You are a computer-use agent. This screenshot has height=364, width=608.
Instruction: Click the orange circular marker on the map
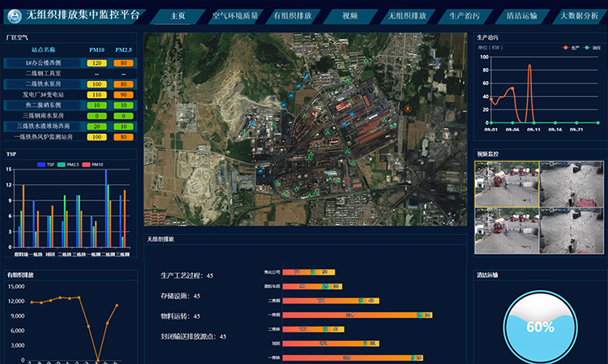pyautogui.click(x=407, y=108)
